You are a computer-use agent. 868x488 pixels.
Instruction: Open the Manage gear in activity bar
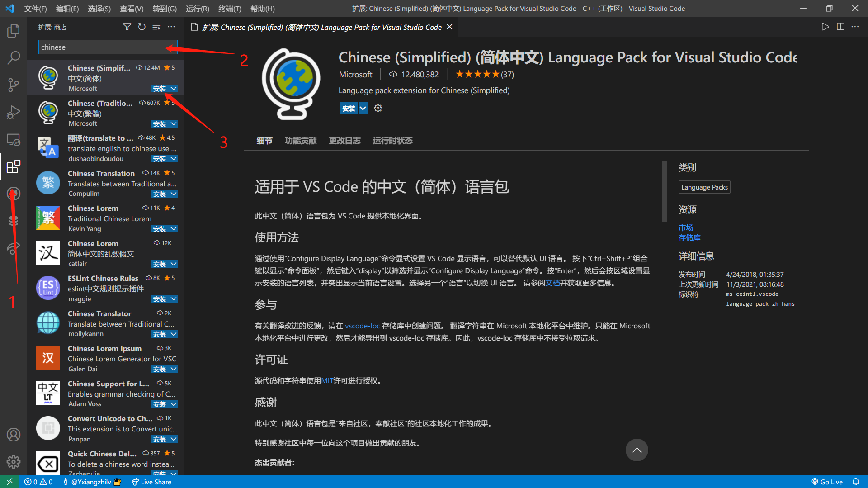[14, 461]
